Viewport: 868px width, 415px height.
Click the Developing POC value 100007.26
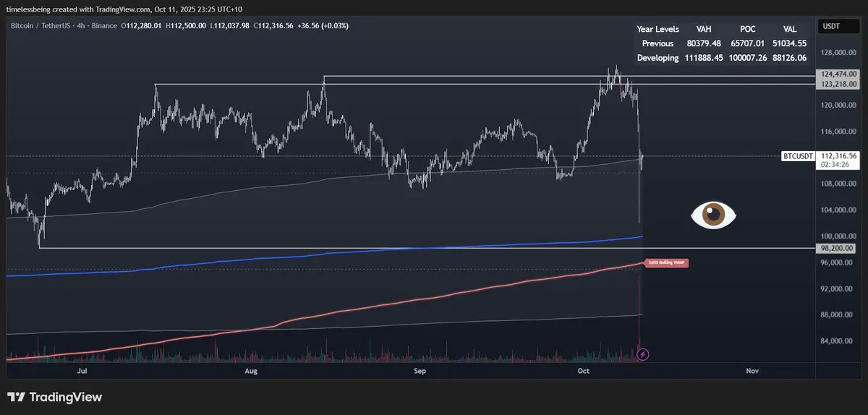pos(747,58)
